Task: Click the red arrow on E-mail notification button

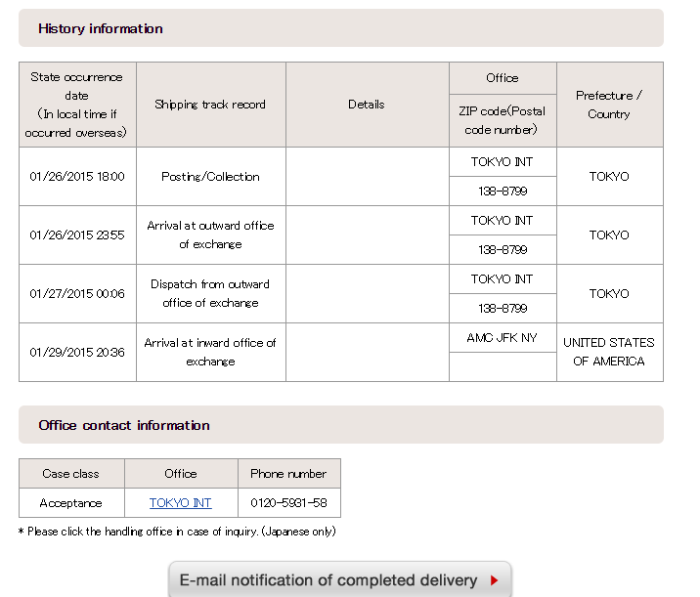Action: point(494,580)
